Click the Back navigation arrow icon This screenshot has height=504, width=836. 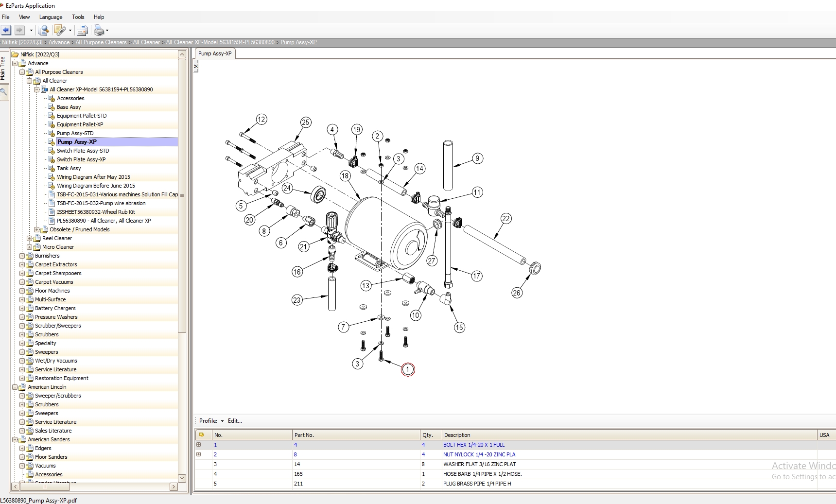tap(6, 30)
